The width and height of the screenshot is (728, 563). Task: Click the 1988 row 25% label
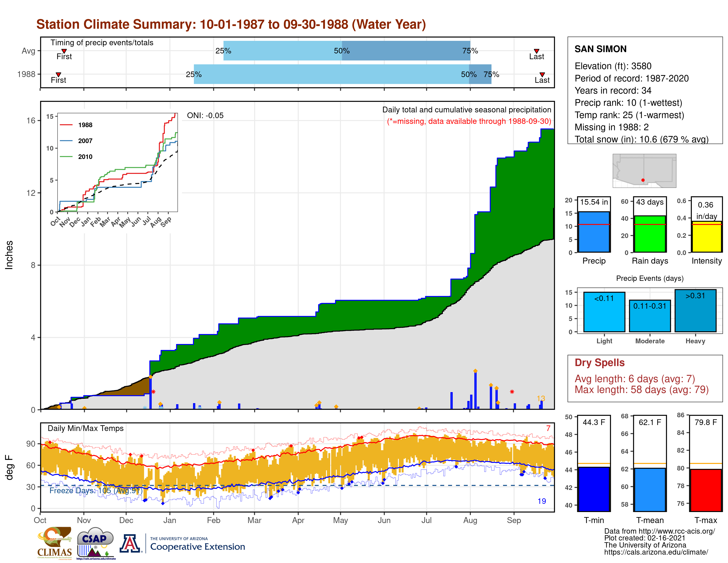click(194, 74)
